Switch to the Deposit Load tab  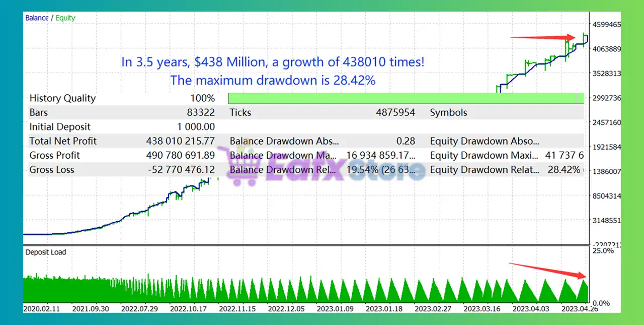(x=45, y=252)
